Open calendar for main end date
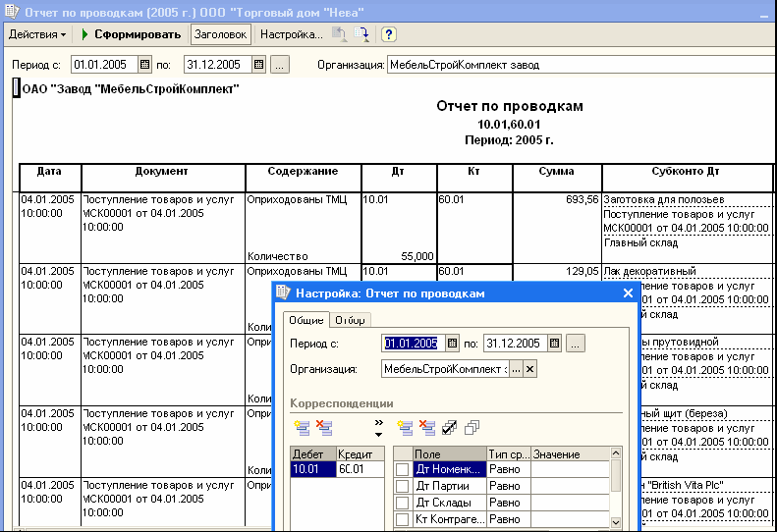 click(x=258, y=65)
